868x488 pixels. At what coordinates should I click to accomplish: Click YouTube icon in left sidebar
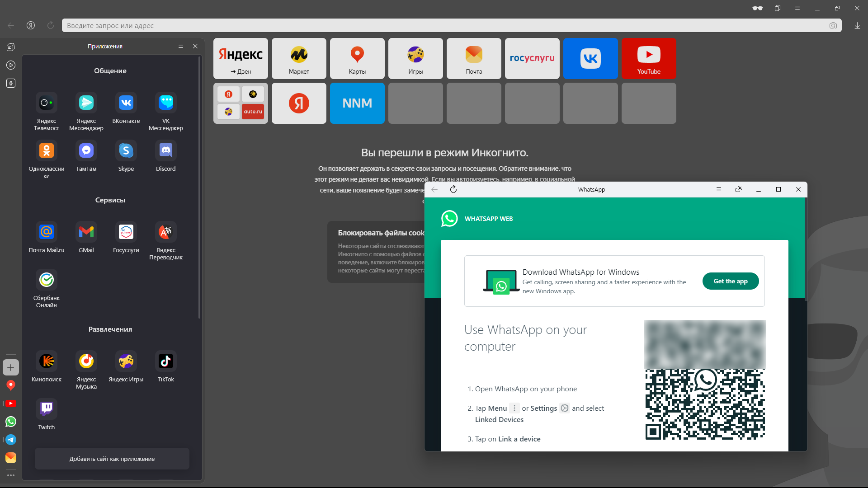11,404
